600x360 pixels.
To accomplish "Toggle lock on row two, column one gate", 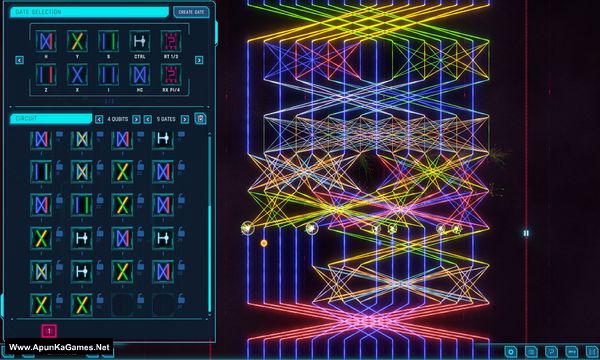I will 59,166.
